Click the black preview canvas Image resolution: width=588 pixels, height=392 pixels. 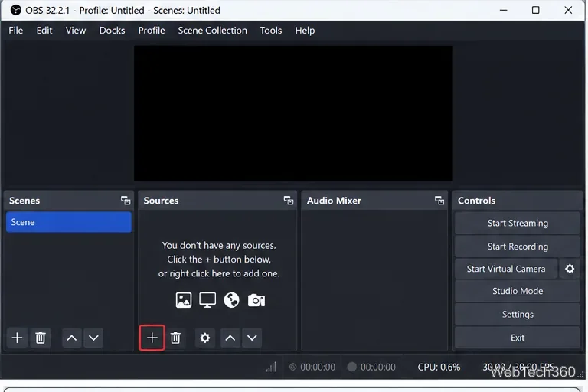click(x=293, y=113)
